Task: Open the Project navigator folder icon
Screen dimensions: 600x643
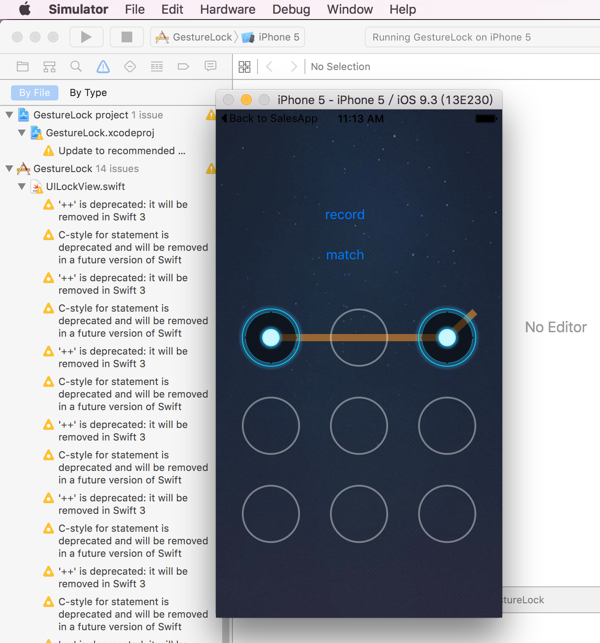Action: coord(23,66)
